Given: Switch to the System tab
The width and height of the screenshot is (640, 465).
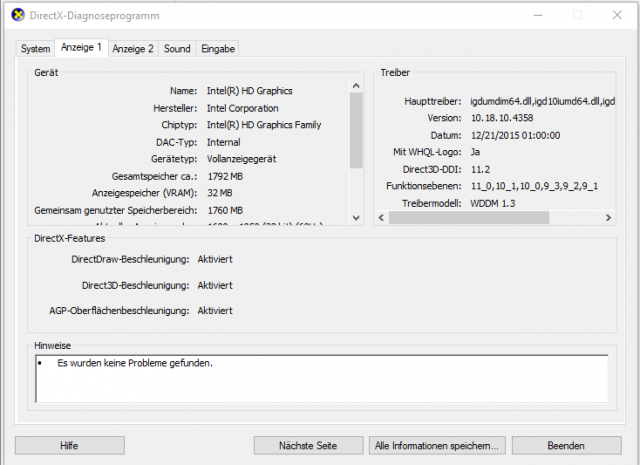Looking at the screenshot, I should coord(36,48).
